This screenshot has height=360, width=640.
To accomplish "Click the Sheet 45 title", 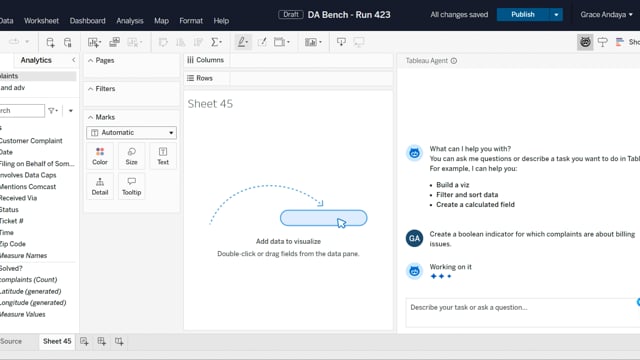I will (x=210, y=104).
